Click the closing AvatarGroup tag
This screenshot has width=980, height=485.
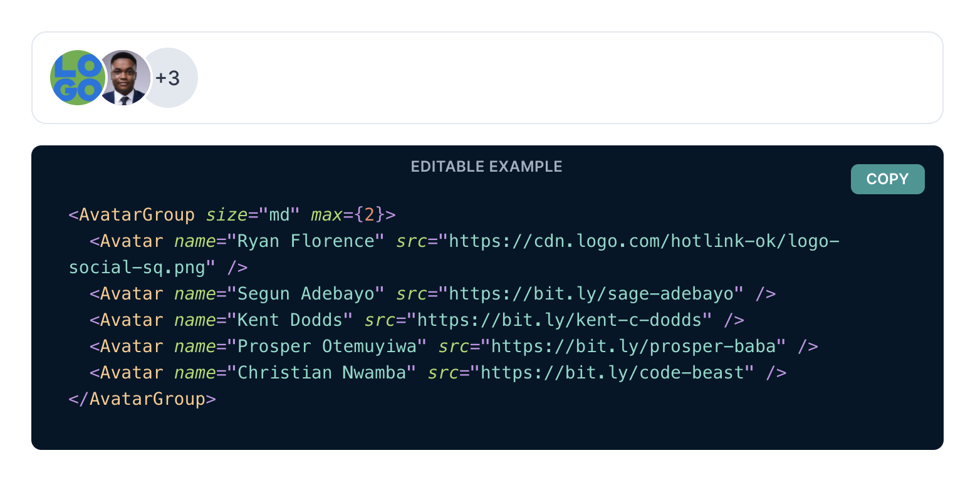coord(142,399)
